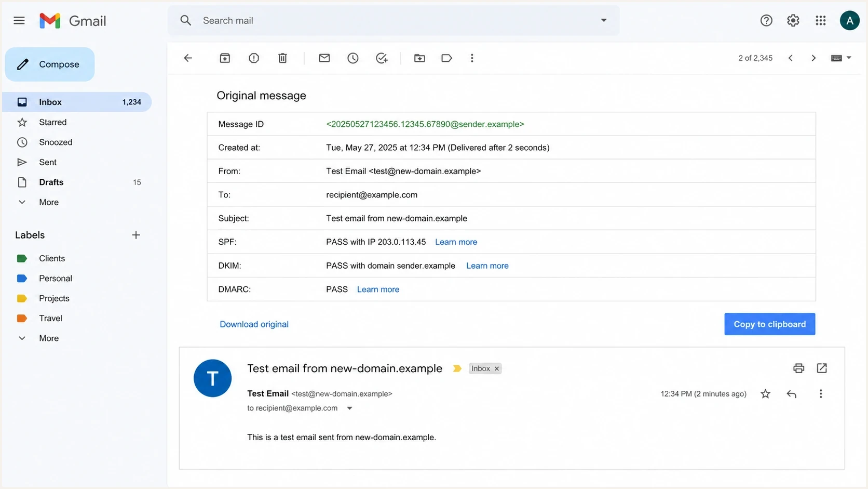The width and height of the screenshot is (868, 489).
Task: Toggle the yellow importance marker
Action: pos(457,368)
